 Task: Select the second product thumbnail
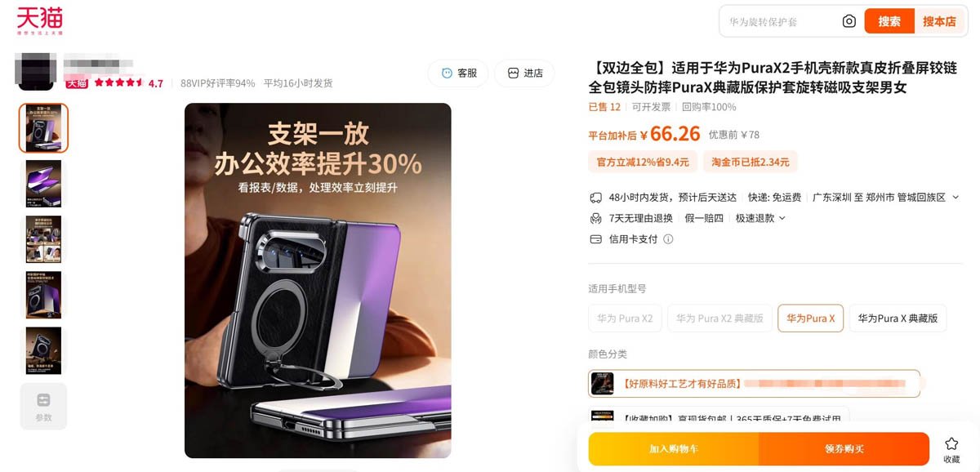[x=43, y=184]
